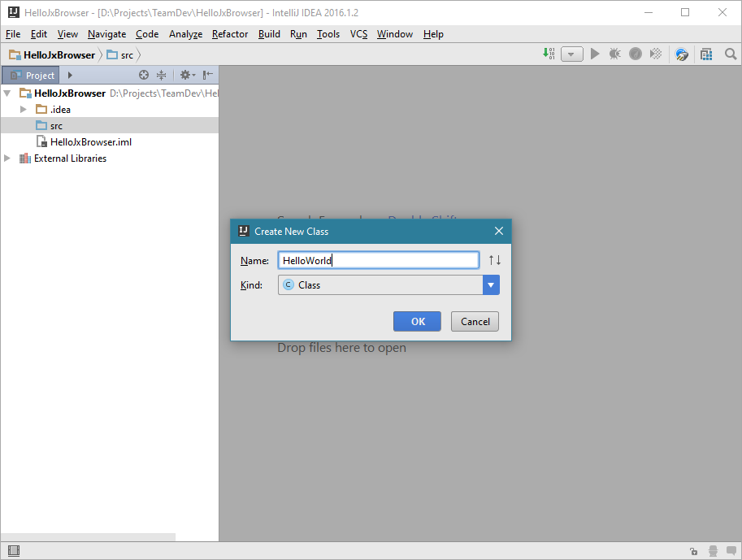This screenshot has width=742, height=560.
Task: Open the File menu
Action: 13,34
